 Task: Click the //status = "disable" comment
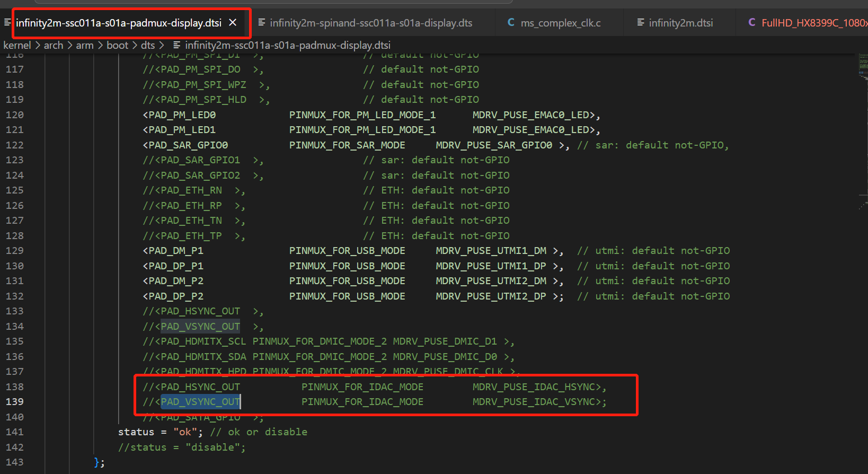[182, 447]
